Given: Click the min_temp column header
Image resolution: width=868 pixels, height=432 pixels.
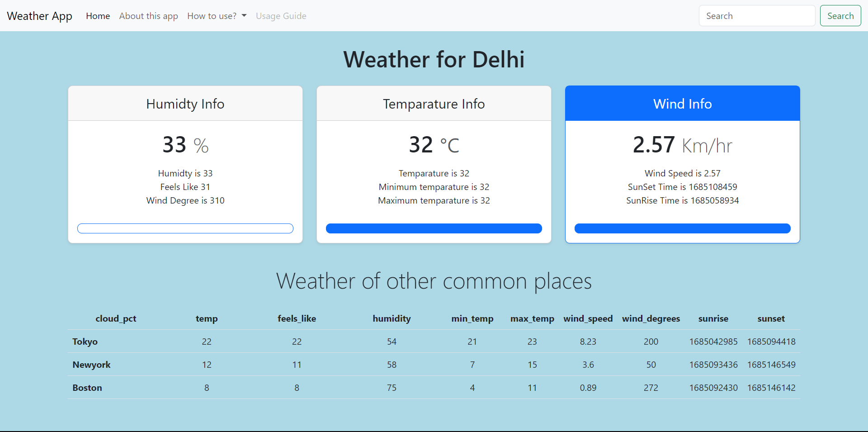Looking at the screenshot, I should click(472, 318).
